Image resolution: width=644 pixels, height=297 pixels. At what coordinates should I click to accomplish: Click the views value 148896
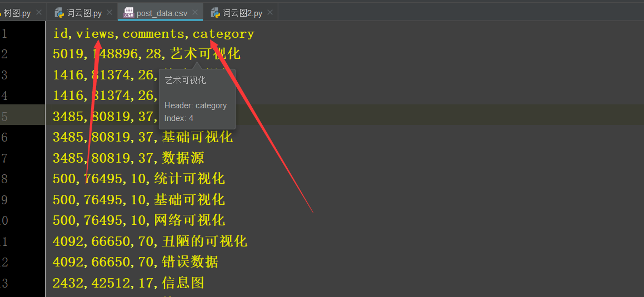point(114,54)
